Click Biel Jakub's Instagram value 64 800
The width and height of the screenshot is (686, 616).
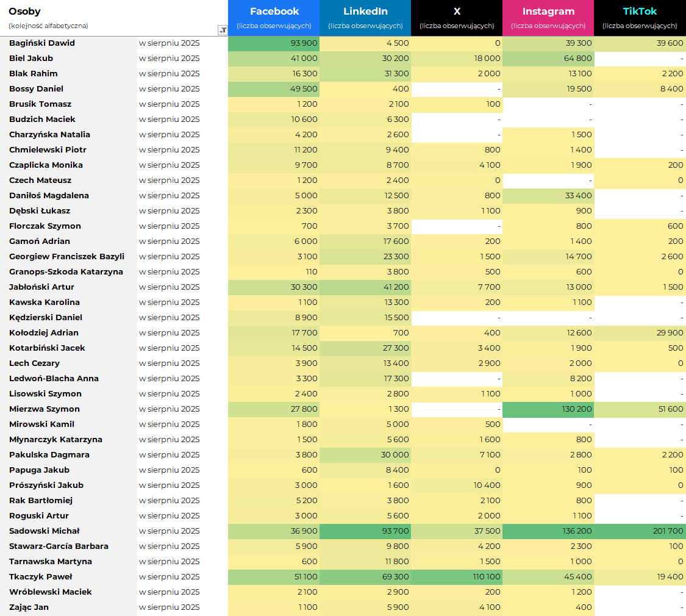(x=576, y=59)
